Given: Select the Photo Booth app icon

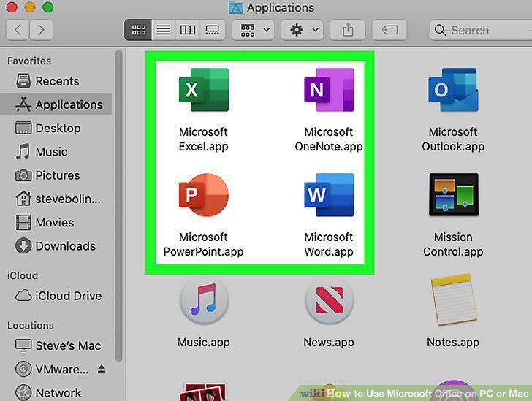Looking at the screenshot, I should coord(204,392).
